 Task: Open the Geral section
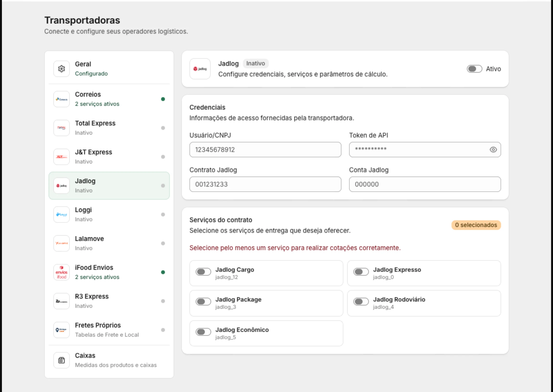109,69
